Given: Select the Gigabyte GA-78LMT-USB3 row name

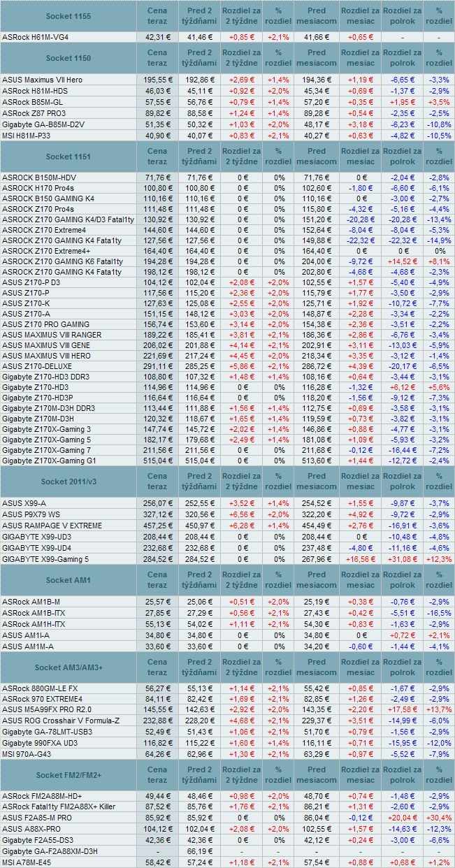Looking at the screenshot, I should [45, 732].
